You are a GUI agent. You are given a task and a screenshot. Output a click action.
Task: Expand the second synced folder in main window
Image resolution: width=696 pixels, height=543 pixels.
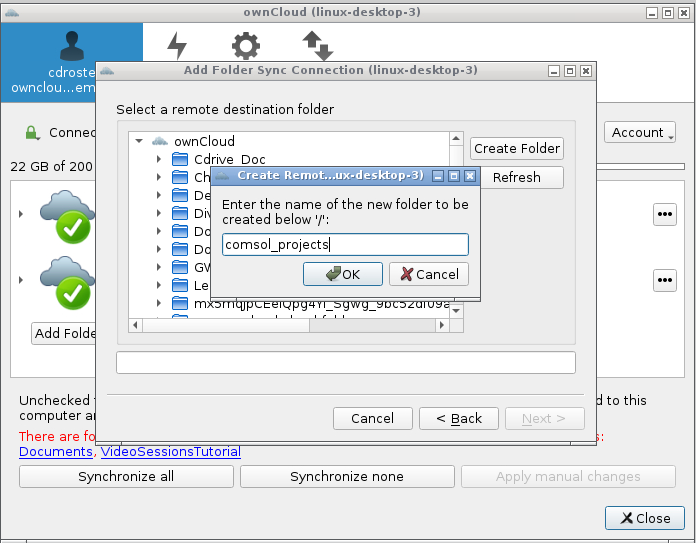[x=20, y=280]
